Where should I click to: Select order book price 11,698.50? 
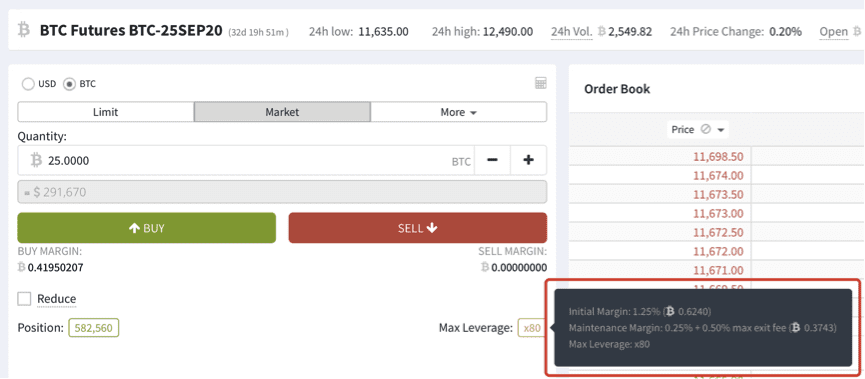718,157
